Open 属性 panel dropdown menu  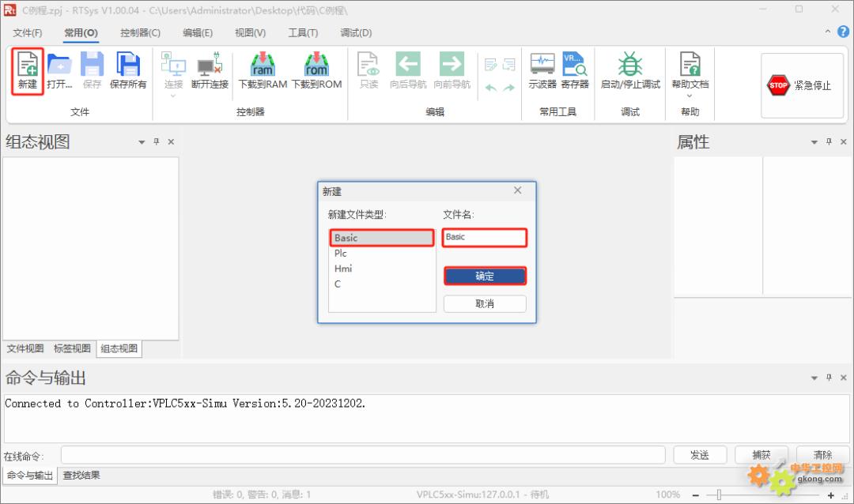(x=814, y=142)
